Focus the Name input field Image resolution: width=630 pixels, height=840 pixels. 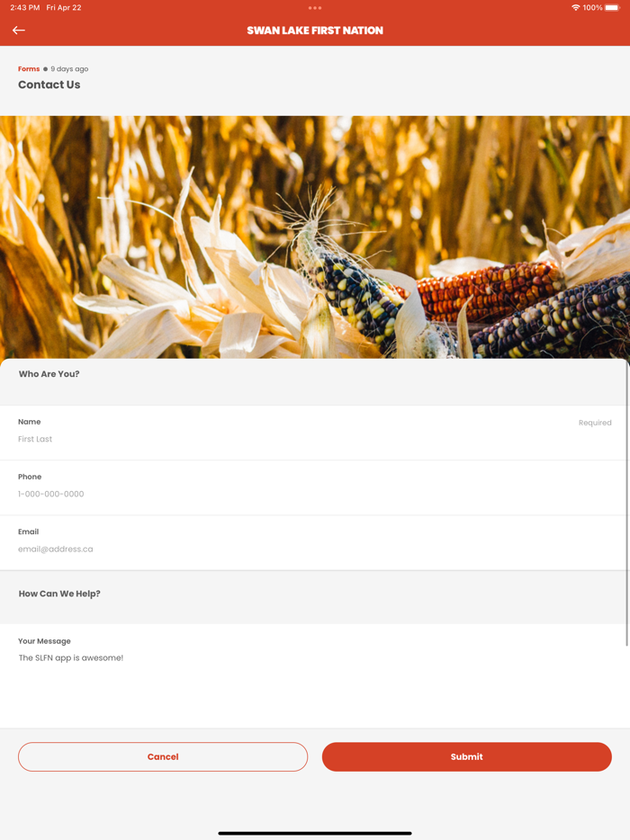point(315,433)
